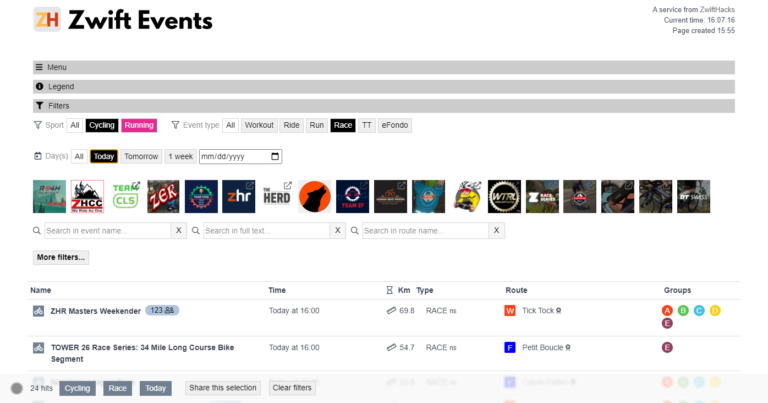The width and height of the screenshot is (768, 403).
Task: Click the hourglass icon in the table header
Action: point(389,290)
